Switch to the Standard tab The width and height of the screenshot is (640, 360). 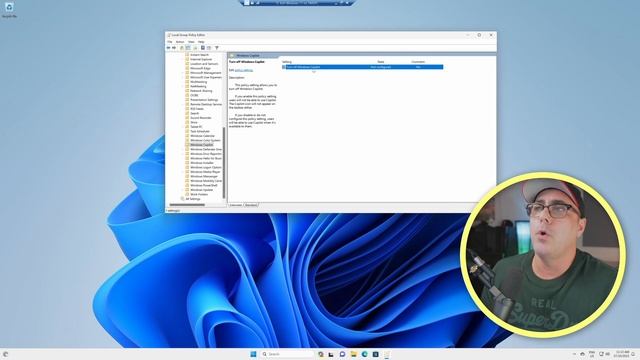point(251,205)
